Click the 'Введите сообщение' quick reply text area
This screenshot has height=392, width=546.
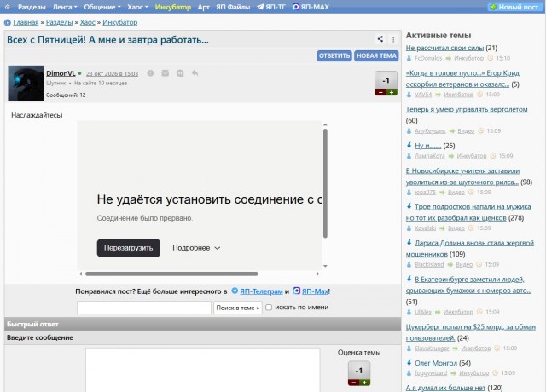203,370
